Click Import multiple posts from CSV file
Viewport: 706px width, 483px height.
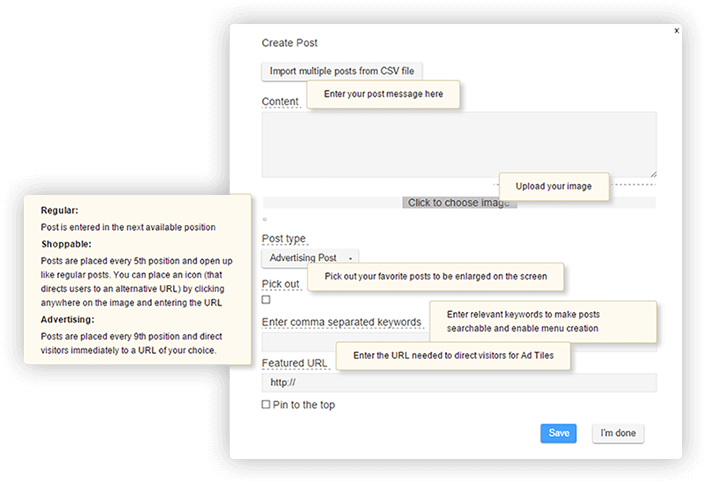342,71
